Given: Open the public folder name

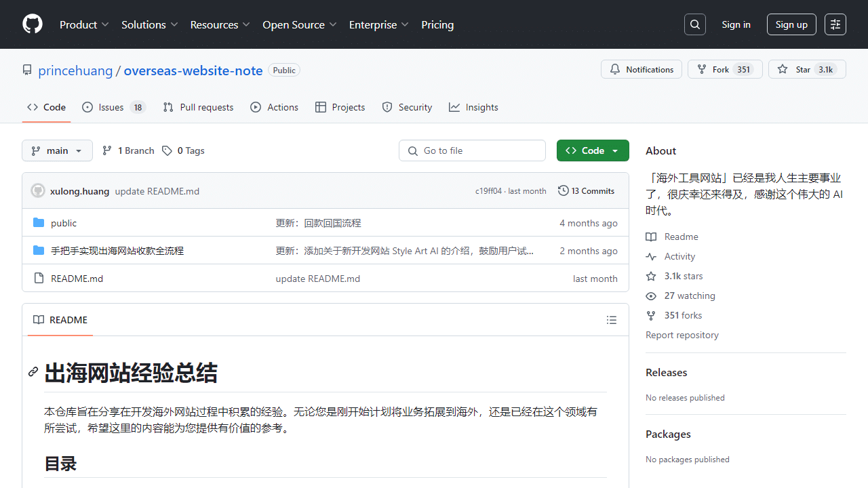Looking at the screenshot, I should [64, 223].
